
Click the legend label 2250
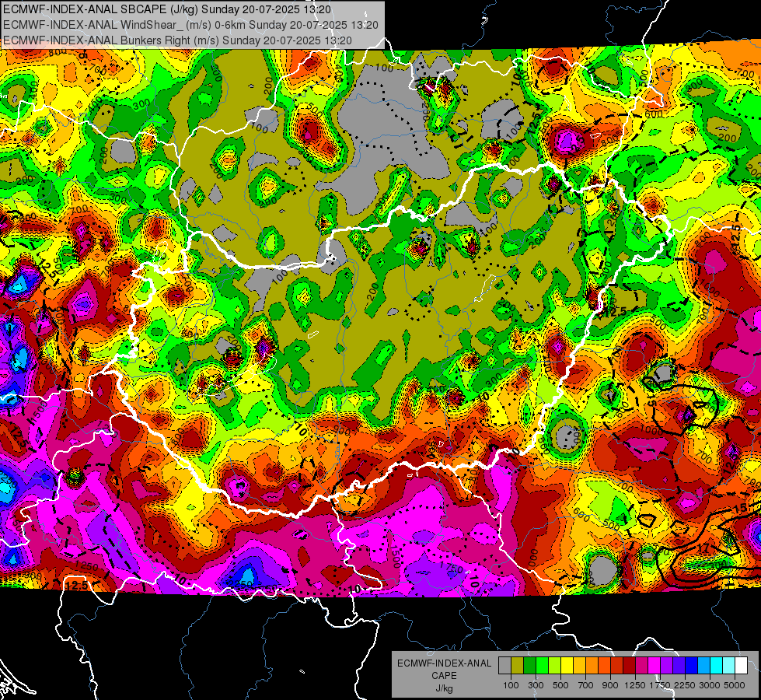point(685,685)
